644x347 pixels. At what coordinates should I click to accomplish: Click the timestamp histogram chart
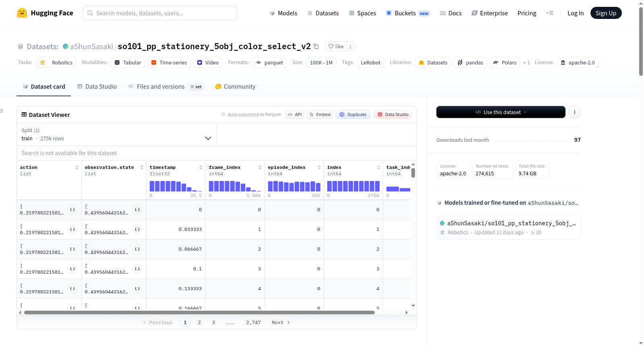tap(176, 186)
